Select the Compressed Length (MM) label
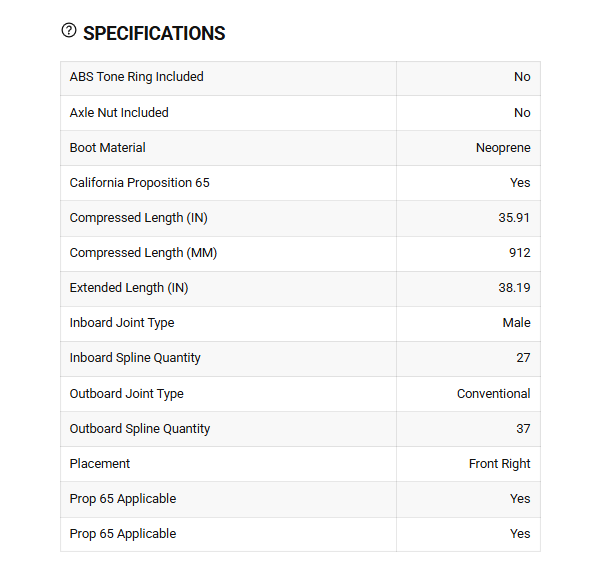The height and width of the screenshot is (576, 596). click(143, 253)
